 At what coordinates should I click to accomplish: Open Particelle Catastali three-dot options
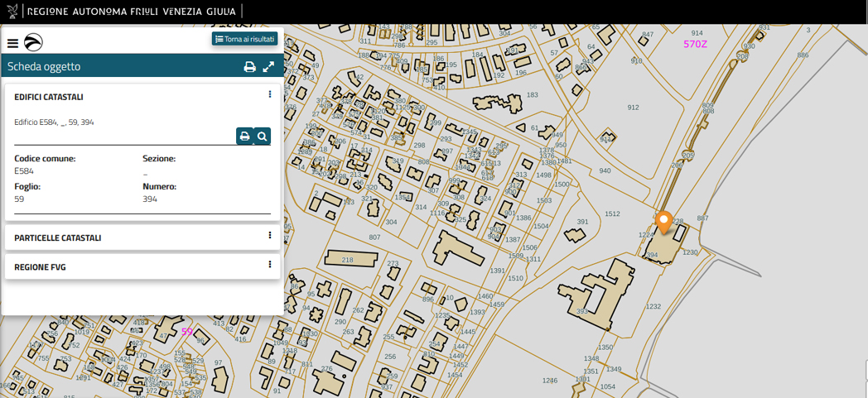click(x=270, y=236)
